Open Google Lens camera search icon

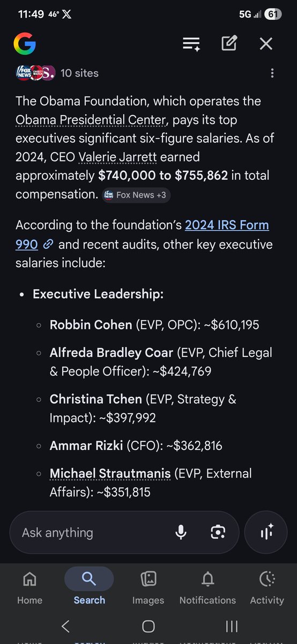[218, 532]
